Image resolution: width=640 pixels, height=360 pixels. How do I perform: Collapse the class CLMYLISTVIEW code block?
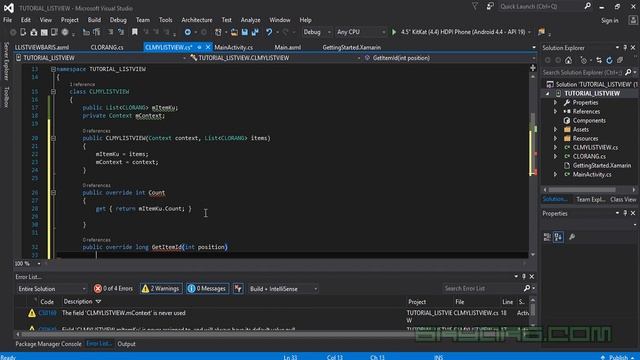pos(53,92)
